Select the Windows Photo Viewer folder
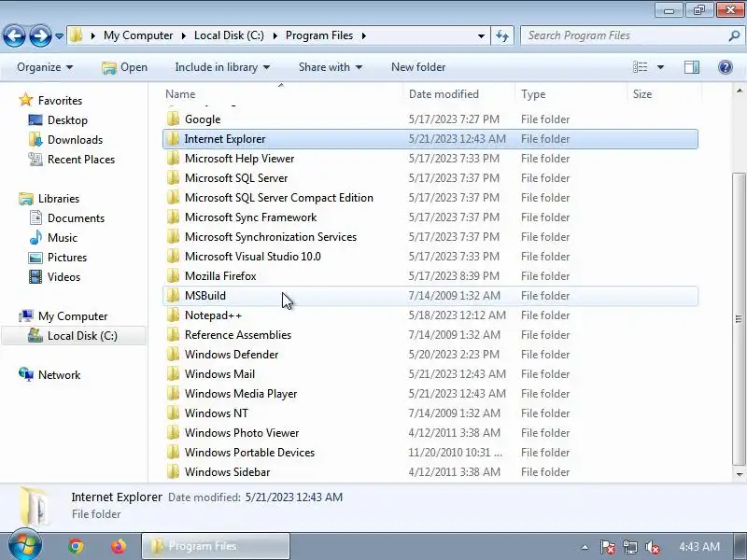 point(430,433)
